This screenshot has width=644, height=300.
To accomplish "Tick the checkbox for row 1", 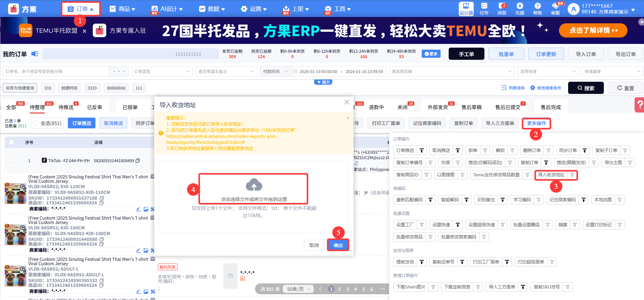I will click(x=11, y=160).
